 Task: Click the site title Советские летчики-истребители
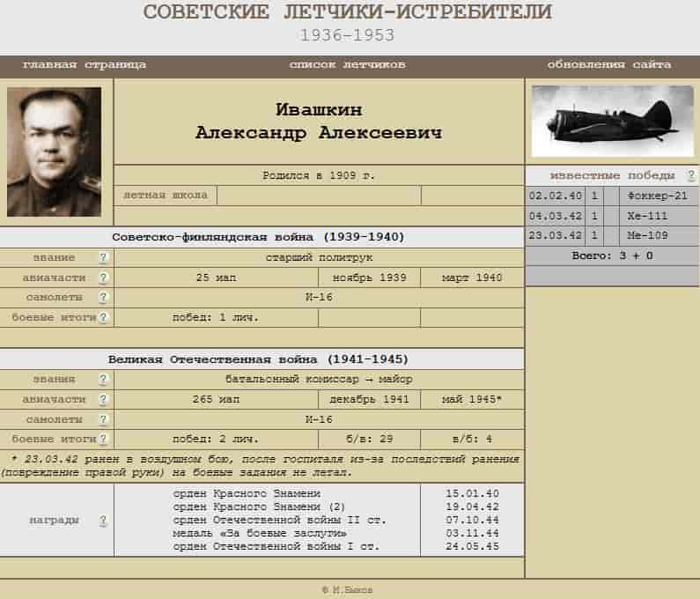348,12
